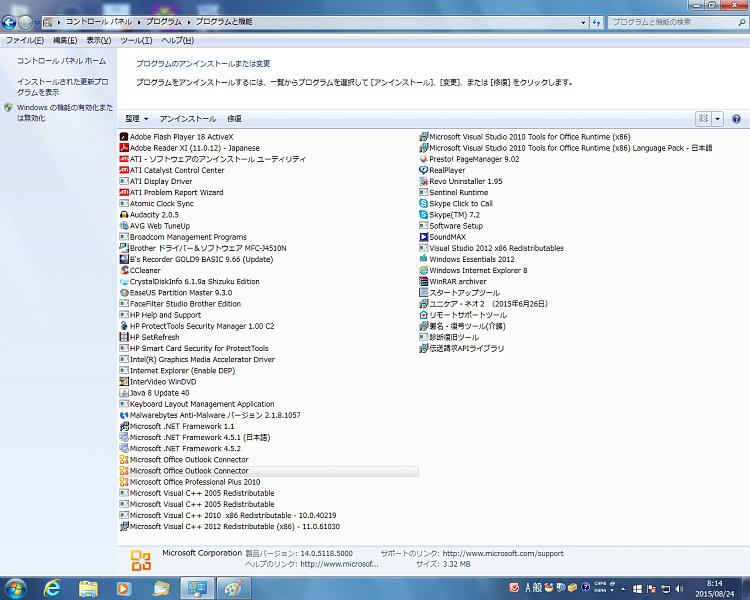Click the Revo Uninstaller 1.95 icon
Viewport: 750px width, 600px height.
[x=423, y=181]
